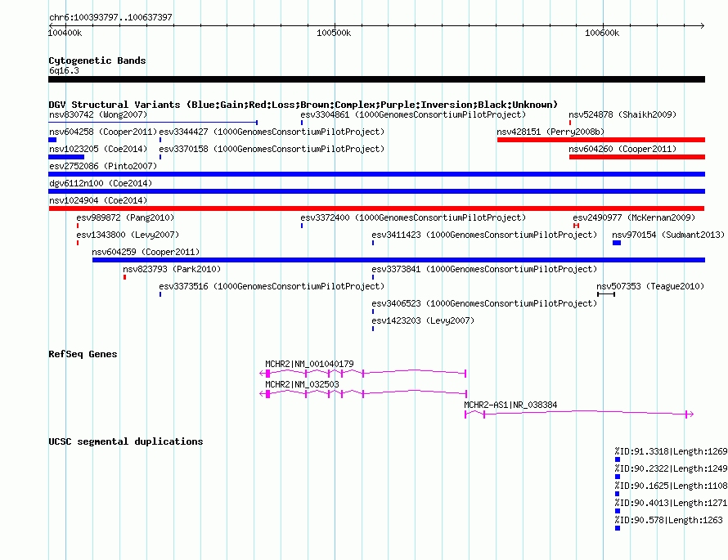Open nsv1024904 (Coe2014) loss variant label
The image size is (728, 560).
pyautogui.click(x=98, y=200)
